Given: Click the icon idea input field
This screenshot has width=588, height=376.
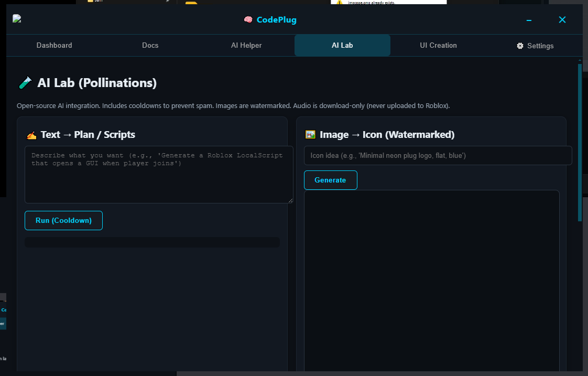Looking at the screenshot, I should 438,155.
